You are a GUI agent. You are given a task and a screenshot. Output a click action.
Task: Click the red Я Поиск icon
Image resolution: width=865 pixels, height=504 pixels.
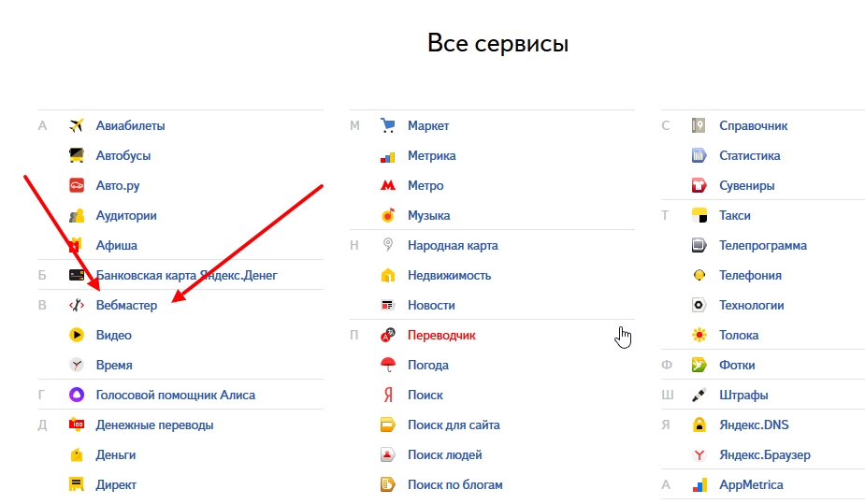click(x=388, y=395)
